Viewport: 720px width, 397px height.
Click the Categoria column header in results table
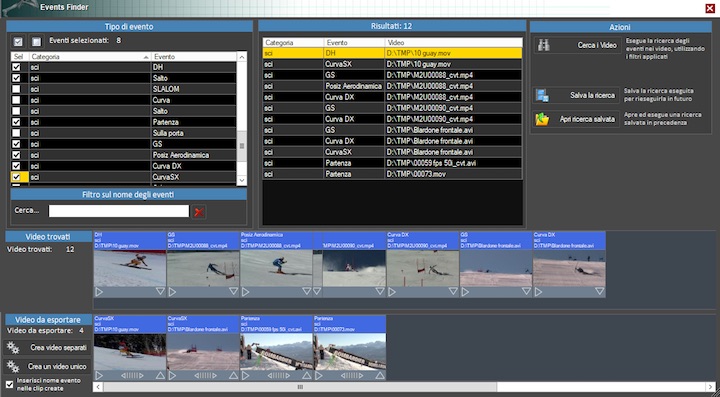point(293,42)
